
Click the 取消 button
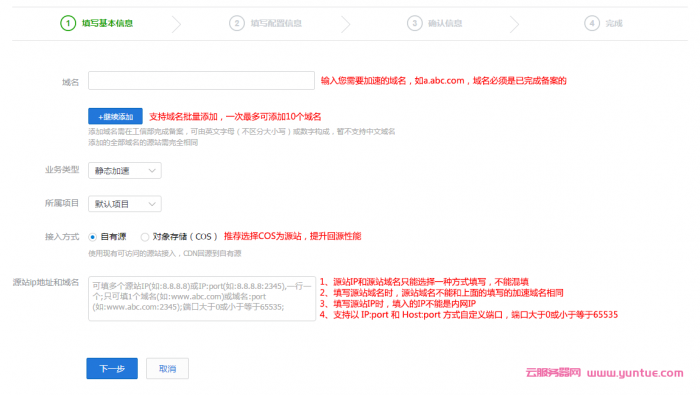[167, 369]
